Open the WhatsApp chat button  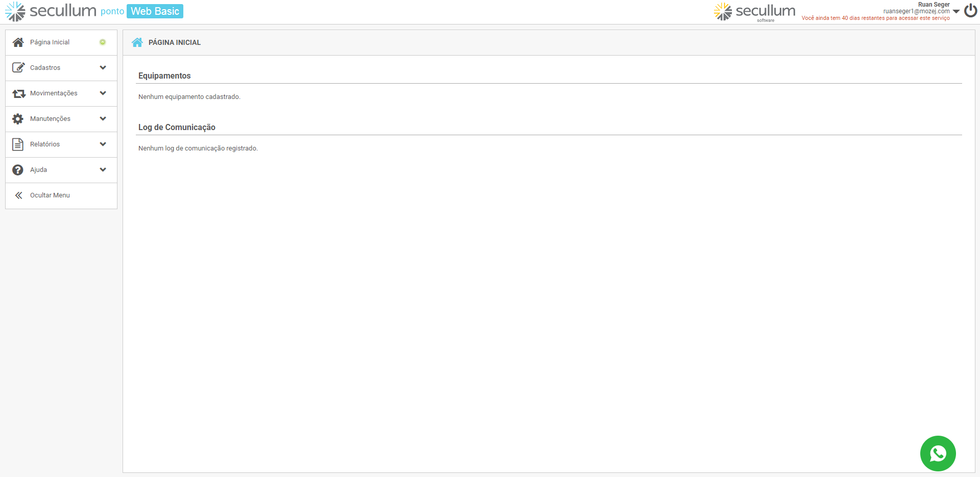coord(938,453)
